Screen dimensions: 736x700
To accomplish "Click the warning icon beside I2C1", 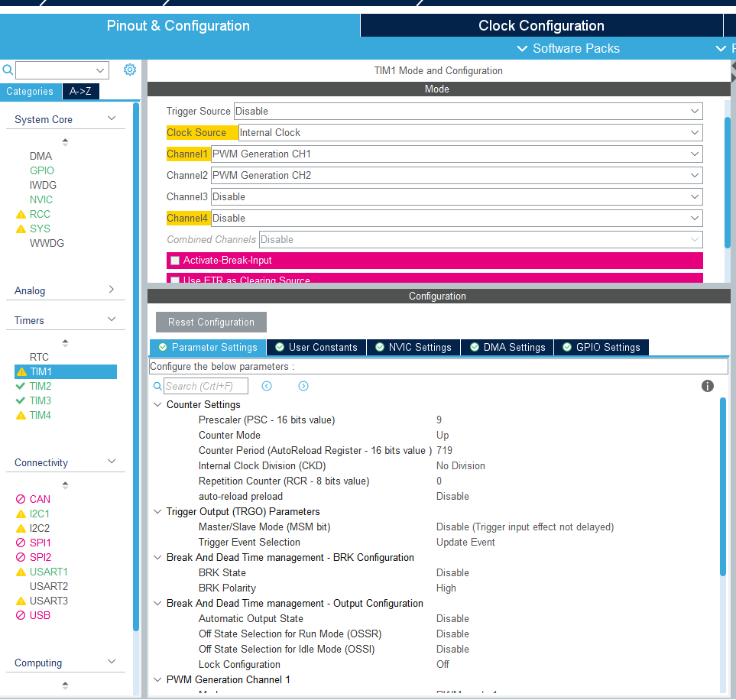I will coord(21,514).
